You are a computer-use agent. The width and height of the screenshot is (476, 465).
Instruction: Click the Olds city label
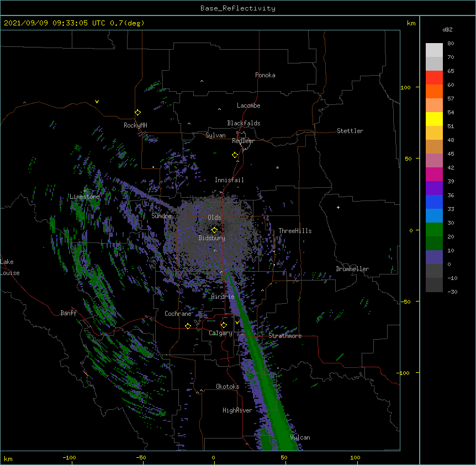point(214,218)
